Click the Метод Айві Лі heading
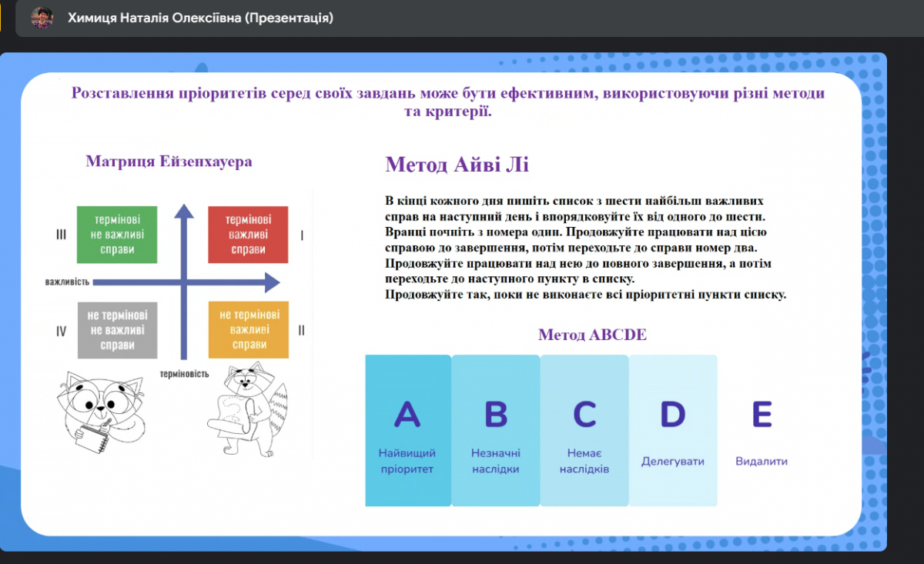Screen dimensions: 924x564 point(457,165)
